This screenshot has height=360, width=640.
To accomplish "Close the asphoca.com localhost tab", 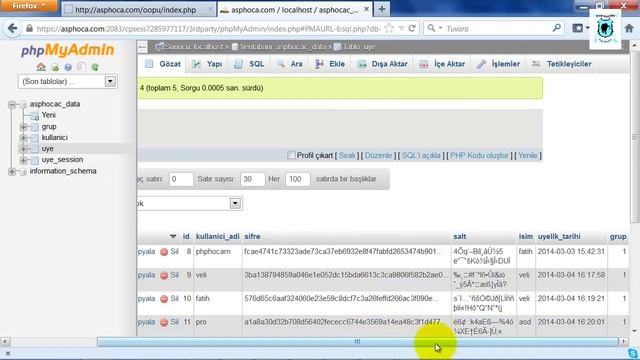I will 366,9.
